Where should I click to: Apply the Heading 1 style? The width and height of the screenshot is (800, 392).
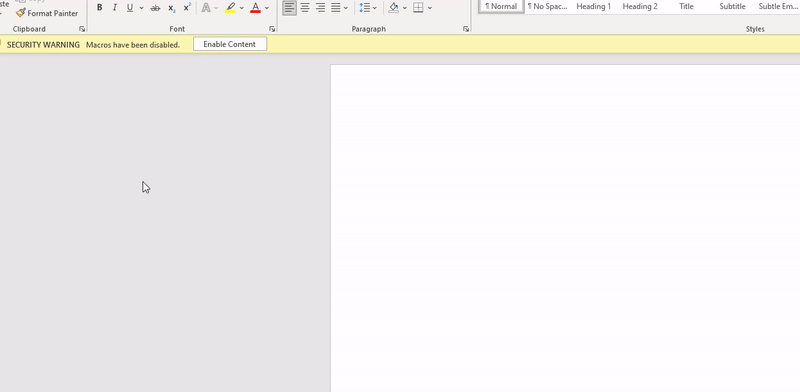tap(593, 6)
